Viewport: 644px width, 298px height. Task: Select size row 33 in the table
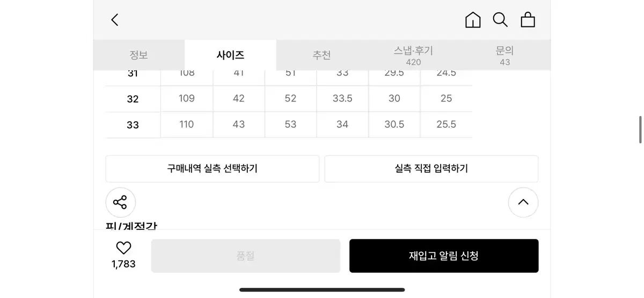coord(289,125)
